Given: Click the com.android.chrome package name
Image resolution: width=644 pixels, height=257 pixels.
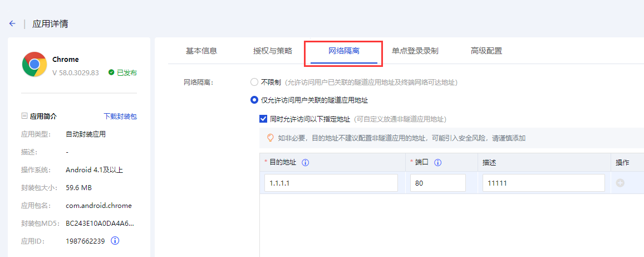Looking at the screenshot, I should pos(99,205).
